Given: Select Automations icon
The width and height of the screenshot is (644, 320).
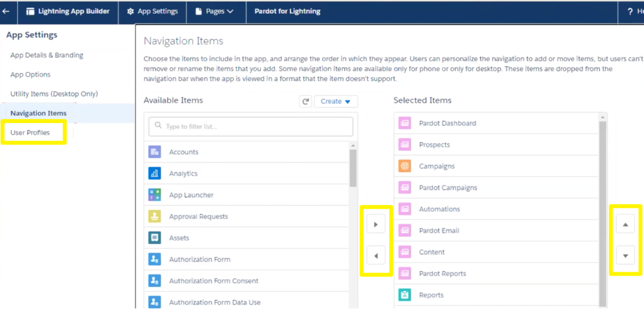Looking at the screenshot, I should pyautogui.click(x=405, y=209).
